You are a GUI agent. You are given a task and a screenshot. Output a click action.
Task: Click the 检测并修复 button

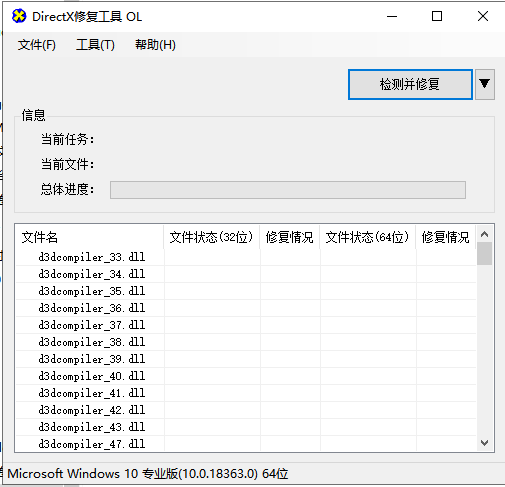coord(410,84)
